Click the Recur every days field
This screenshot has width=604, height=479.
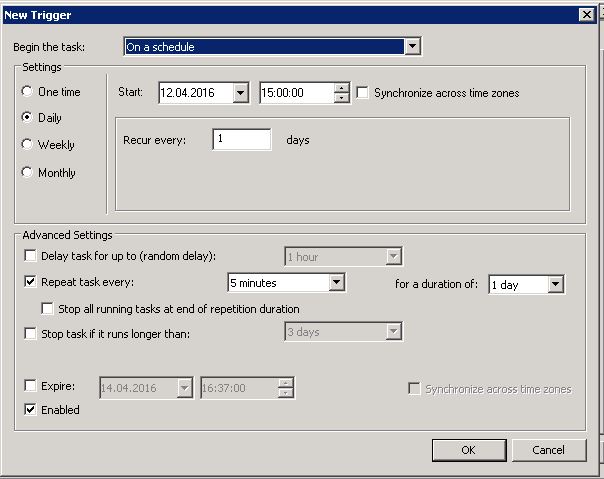click(x=241, y=140)
